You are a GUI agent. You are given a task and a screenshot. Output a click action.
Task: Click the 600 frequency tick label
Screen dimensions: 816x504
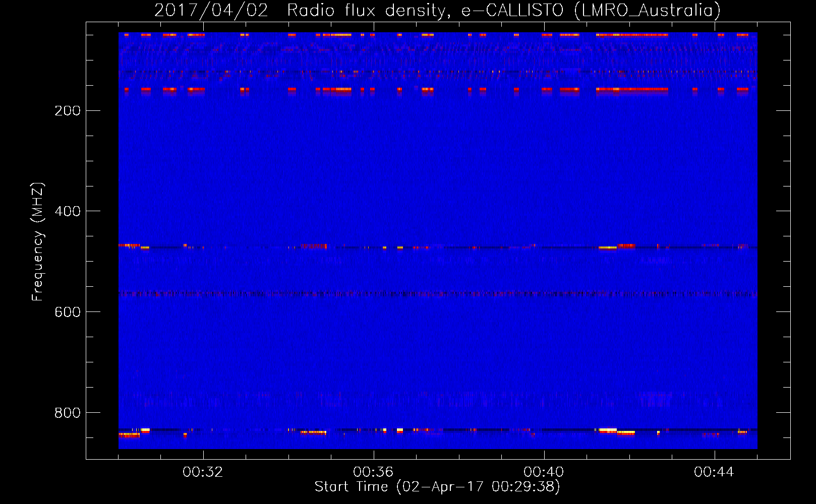click(68, 312)
